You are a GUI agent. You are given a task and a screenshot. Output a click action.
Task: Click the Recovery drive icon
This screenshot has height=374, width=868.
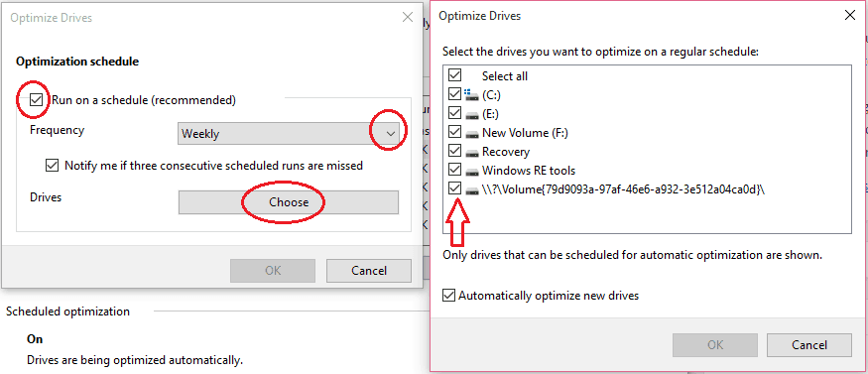471,153
